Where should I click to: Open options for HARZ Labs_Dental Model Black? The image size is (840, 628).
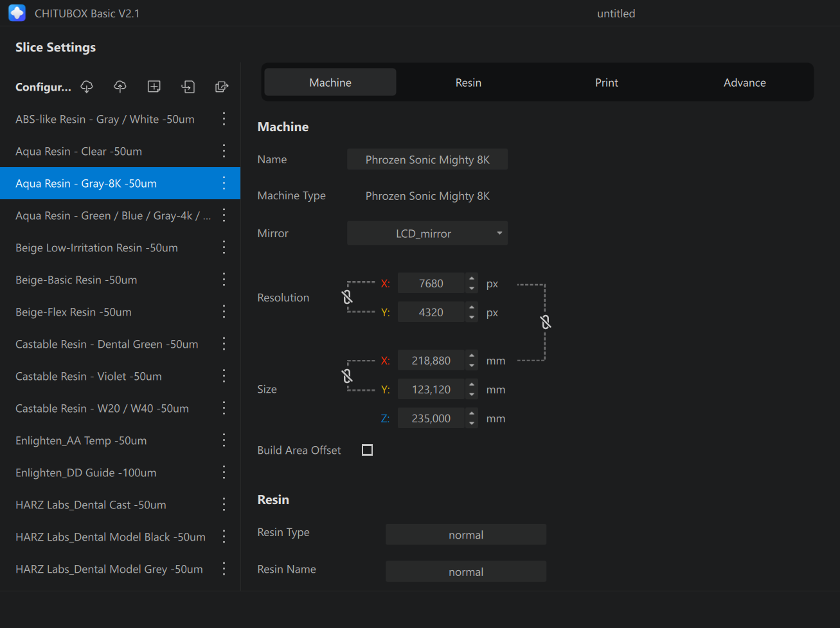(x=224, y=537)
